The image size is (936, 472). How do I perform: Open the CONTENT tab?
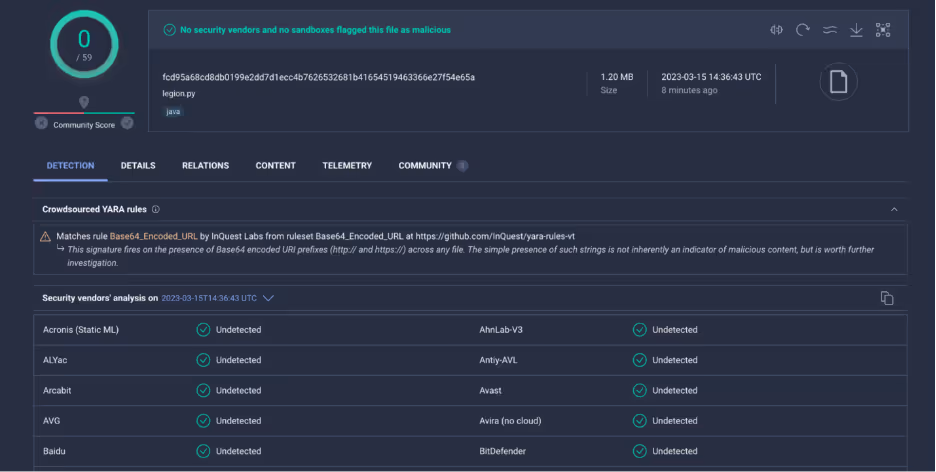[x=275, y=166]
